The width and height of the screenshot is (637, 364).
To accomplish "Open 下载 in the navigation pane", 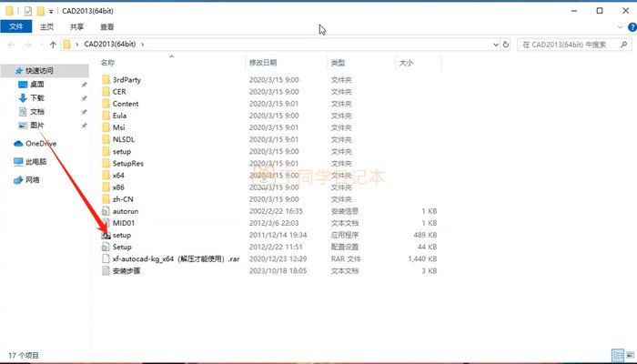I will pyautogui.click(x=37, y=98).
